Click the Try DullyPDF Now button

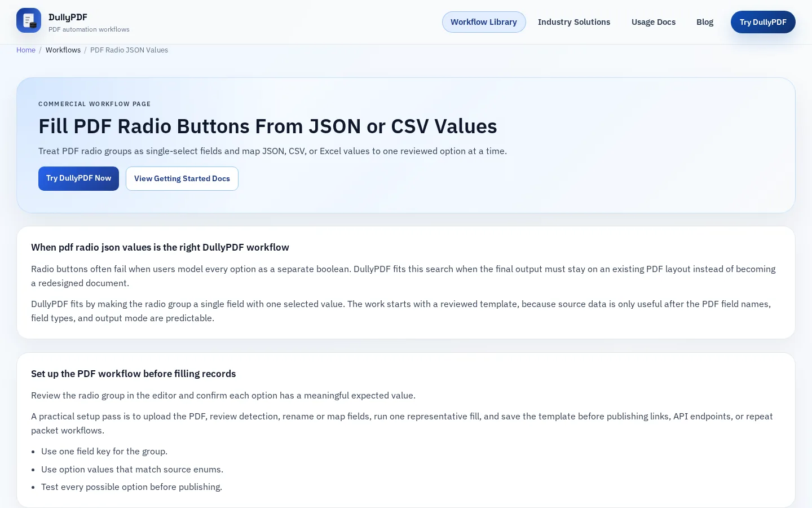(78, 178)
